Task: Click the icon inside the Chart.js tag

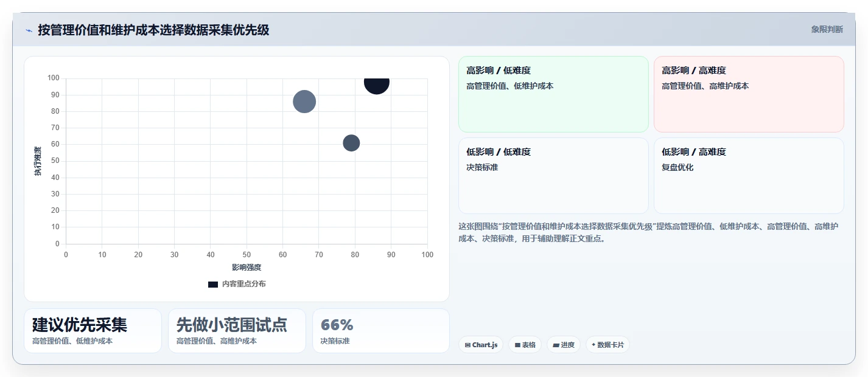Action: click(x=467, y=345)
